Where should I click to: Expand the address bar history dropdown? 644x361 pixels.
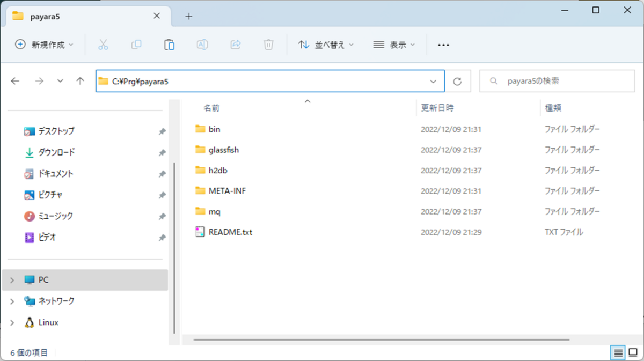433,82
